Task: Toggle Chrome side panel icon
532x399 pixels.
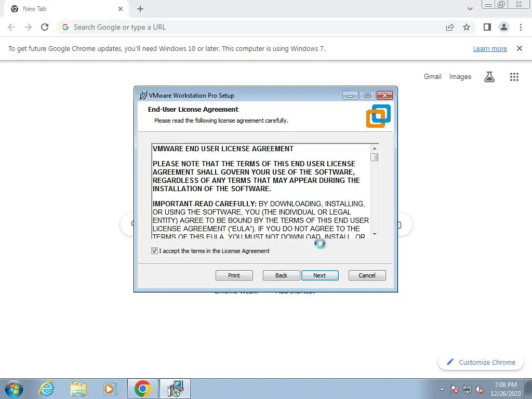Action: click(487, 27)
